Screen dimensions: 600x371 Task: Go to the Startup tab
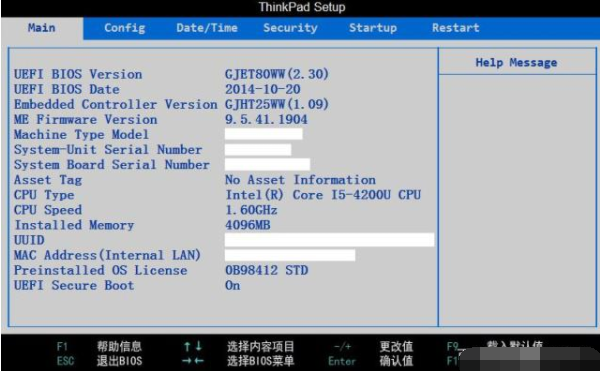pos(373,28)
